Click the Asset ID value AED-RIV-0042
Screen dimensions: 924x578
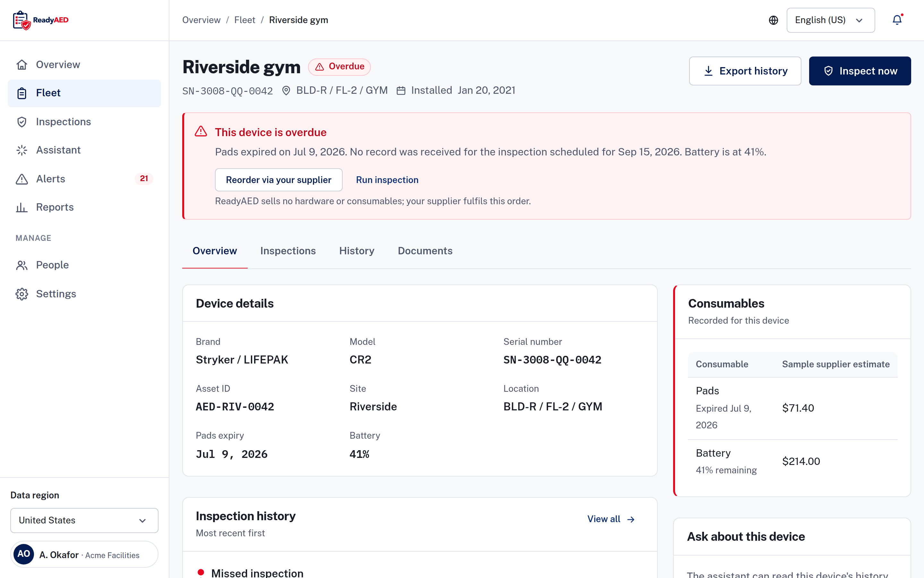tap(235, 407)
